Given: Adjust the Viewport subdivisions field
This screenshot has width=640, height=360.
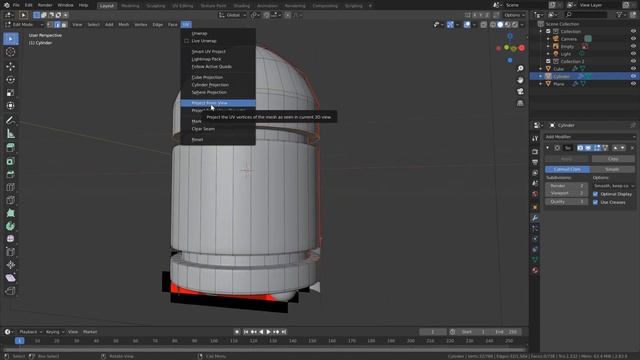Looking at the screenshot, I should click(567, 193).
